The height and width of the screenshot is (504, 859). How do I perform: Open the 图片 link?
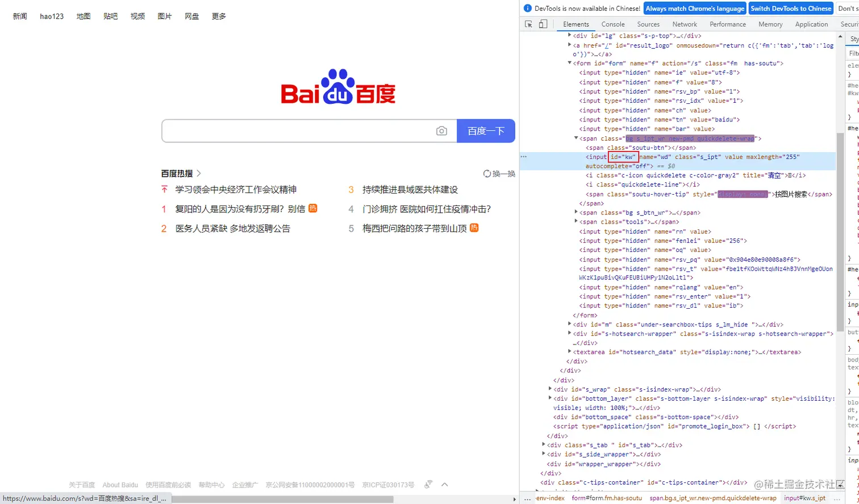[165, 16]
